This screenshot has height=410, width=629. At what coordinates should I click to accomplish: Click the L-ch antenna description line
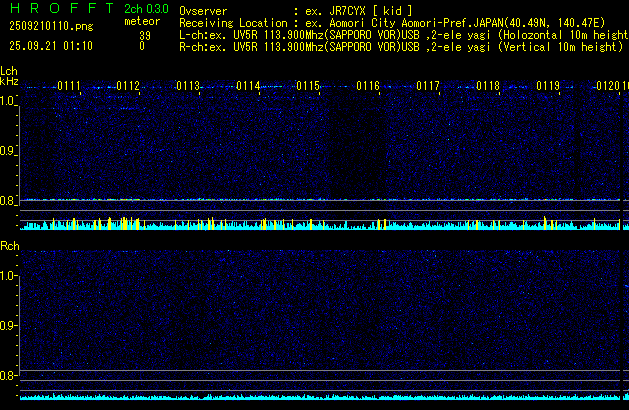tap(400, 34)
